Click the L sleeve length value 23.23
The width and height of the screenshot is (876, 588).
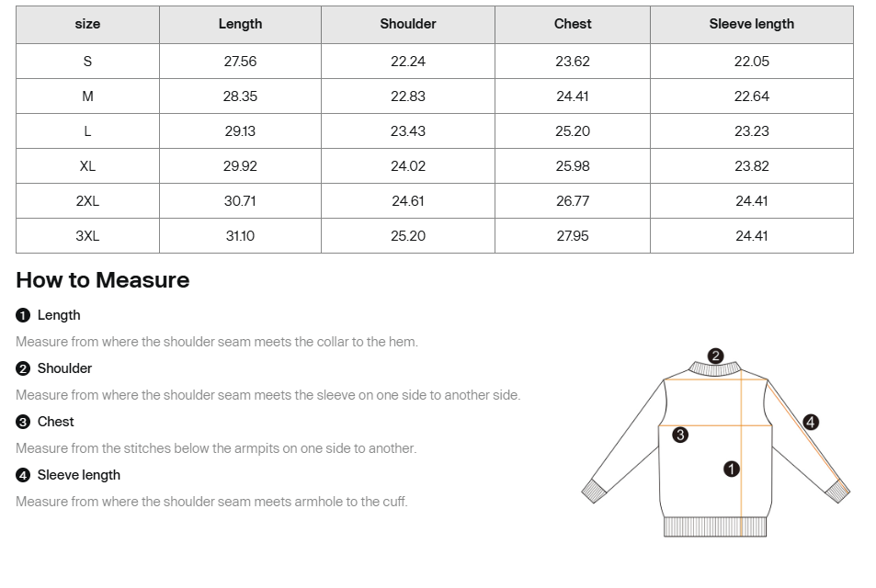[x=751, y=131]
